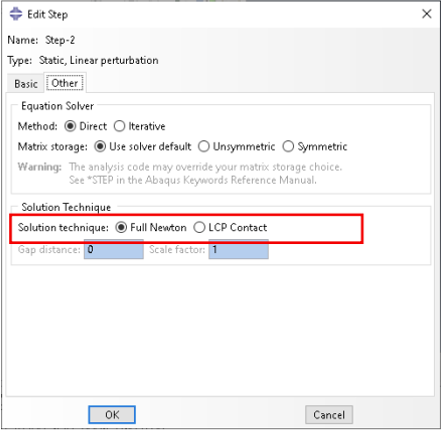Viewport: 441px width, 430px height.
Task: Select Full Newton solution technique
Action: [x=121, y=228]
